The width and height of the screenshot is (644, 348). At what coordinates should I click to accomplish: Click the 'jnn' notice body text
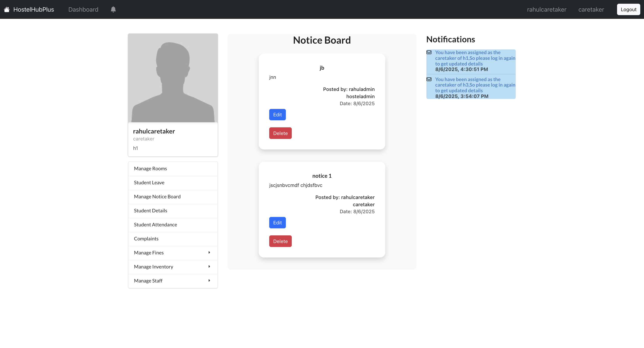pos(272,77)
